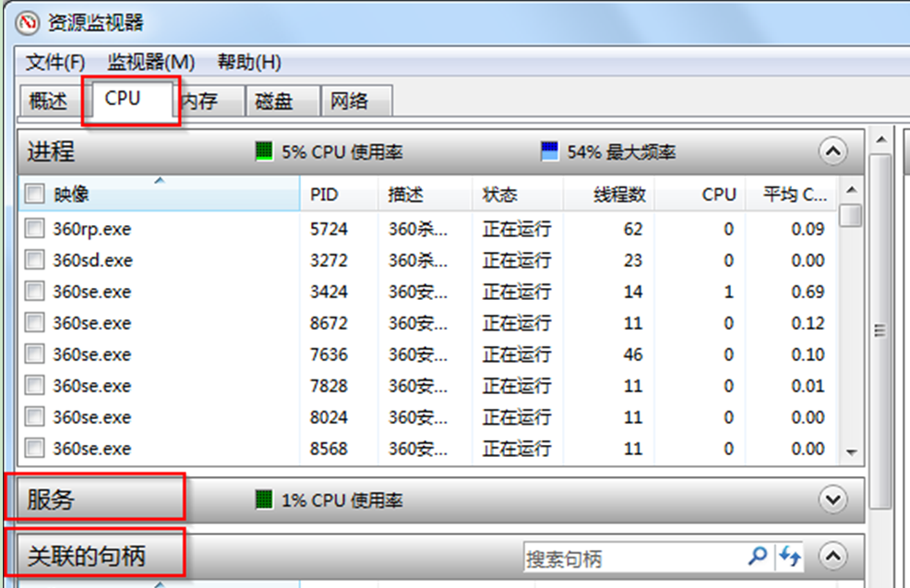Expand the 服务 section with its chevron
Viewport: 910px width, 588px height.
pos(832,499)
